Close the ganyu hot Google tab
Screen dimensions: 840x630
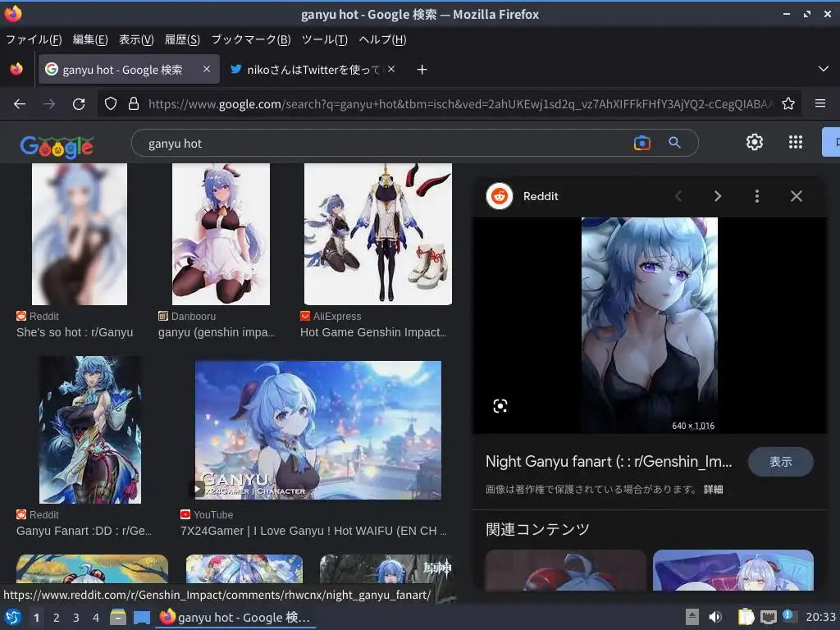click(x=206, y=69)
